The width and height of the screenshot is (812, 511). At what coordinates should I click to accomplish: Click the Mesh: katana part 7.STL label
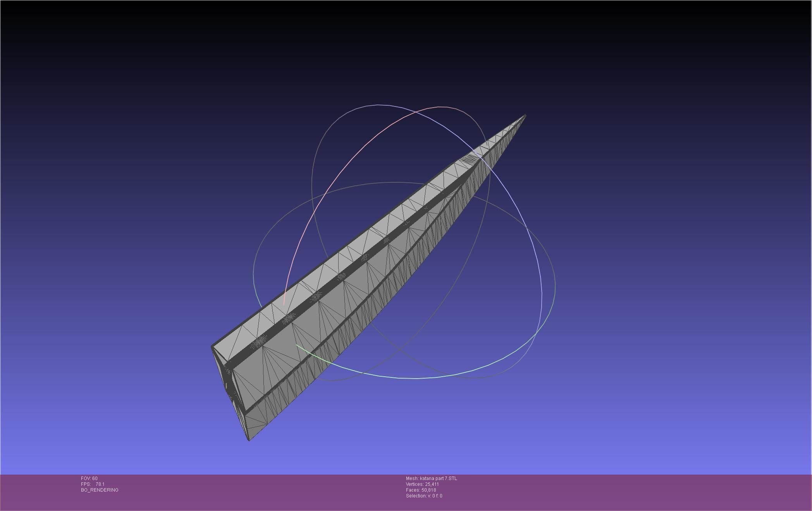(431, 478)
